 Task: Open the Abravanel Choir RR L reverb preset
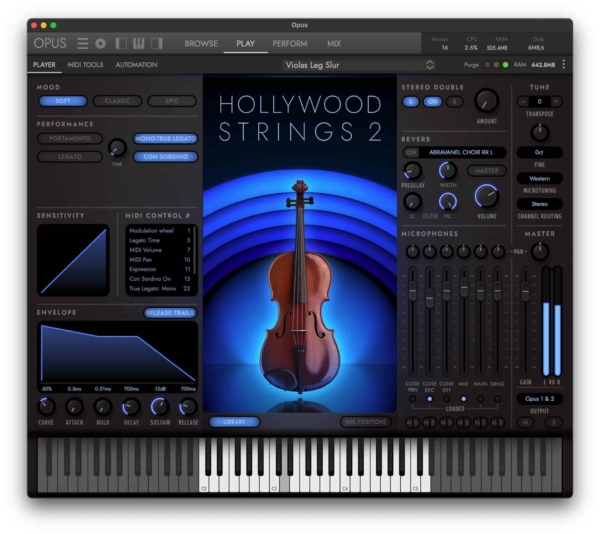[x=461, y=152]
